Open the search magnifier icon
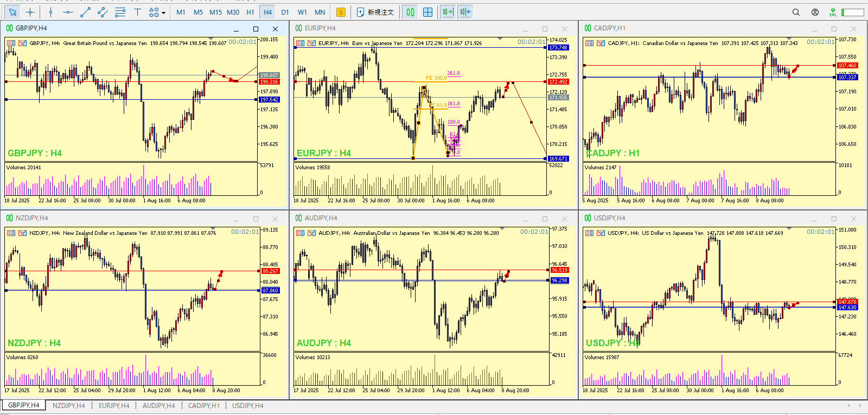The height and width of the screenshot is (415, 868). [x=796, y=12]
